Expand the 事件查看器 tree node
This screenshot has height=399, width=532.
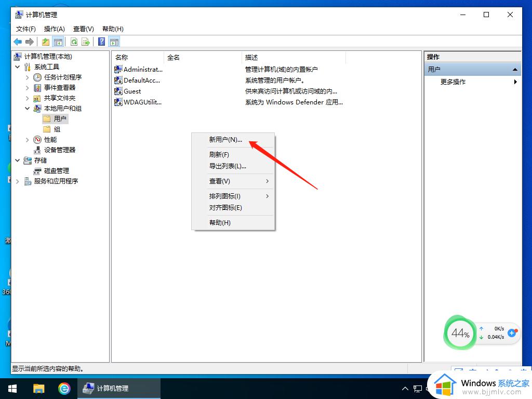[27, 88]
